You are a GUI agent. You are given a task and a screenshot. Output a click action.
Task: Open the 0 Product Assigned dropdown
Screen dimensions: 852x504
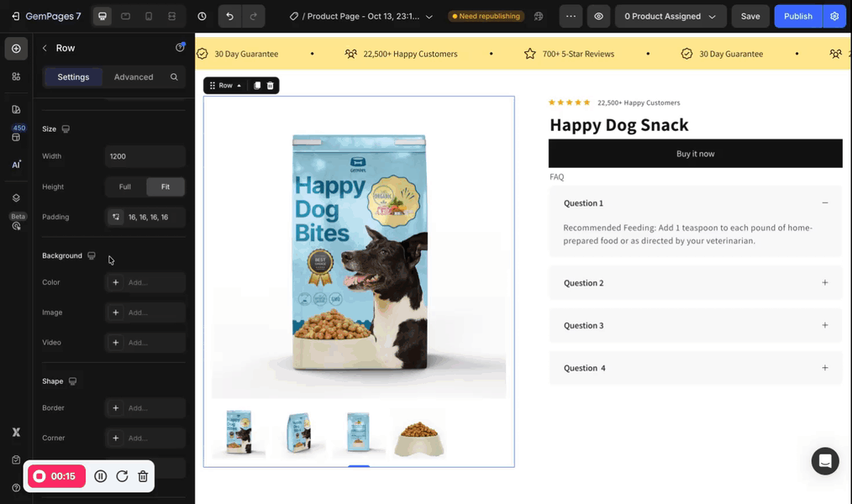tap(670, 16)
